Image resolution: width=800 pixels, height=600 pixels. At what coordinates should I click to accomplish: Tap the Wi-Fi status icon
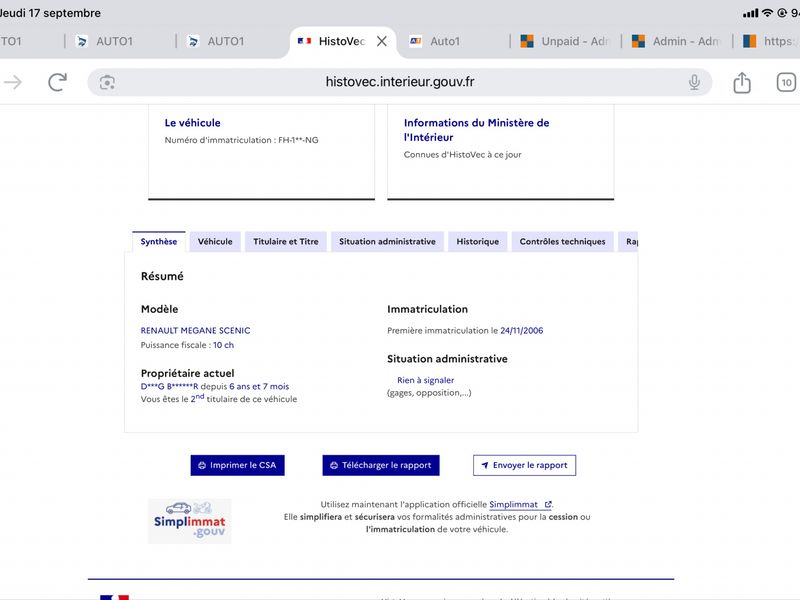[767, 13]
